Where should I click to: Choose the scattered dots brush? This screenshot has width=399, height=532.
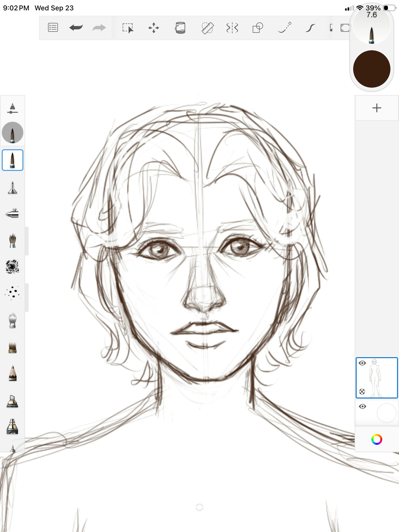pyautogui.click(x=13, y=293)
